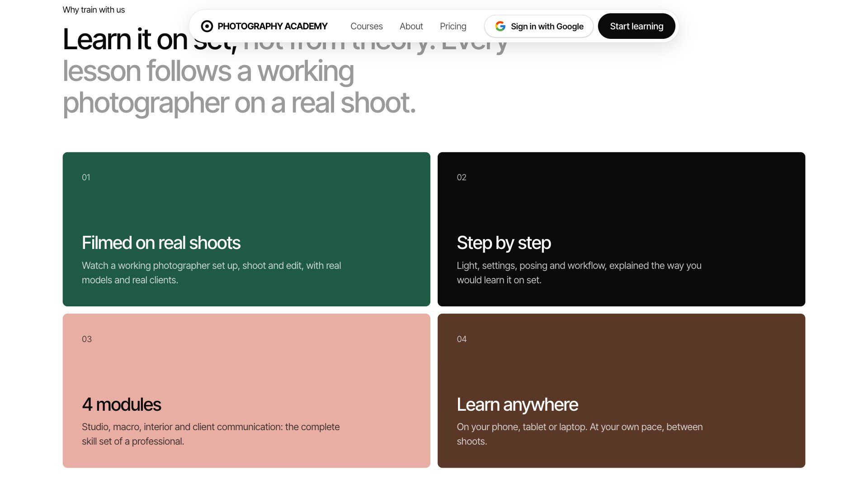The image size is (868, 488).
Task: Click the 'Learn anywhere' heading
Action: point(517,404)
